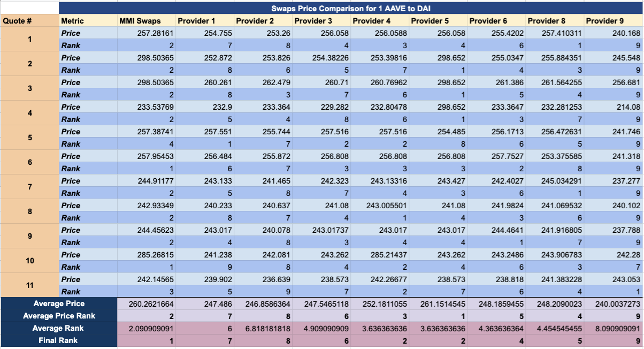
Task: Click the Average Rank row label
Action: [x=59, y=329]
